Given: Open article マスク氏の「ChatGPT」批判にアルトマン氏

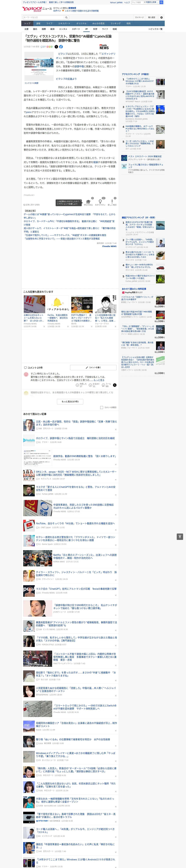Looking at the screenshot, I should (76, 589).
